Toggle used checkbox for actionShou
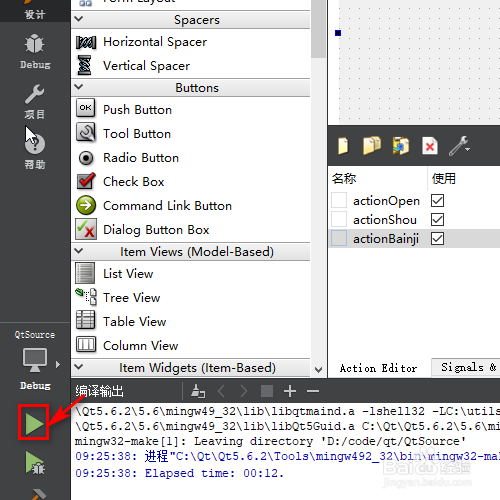This screenshot has width=500, height=500. [x=437, y=220]
